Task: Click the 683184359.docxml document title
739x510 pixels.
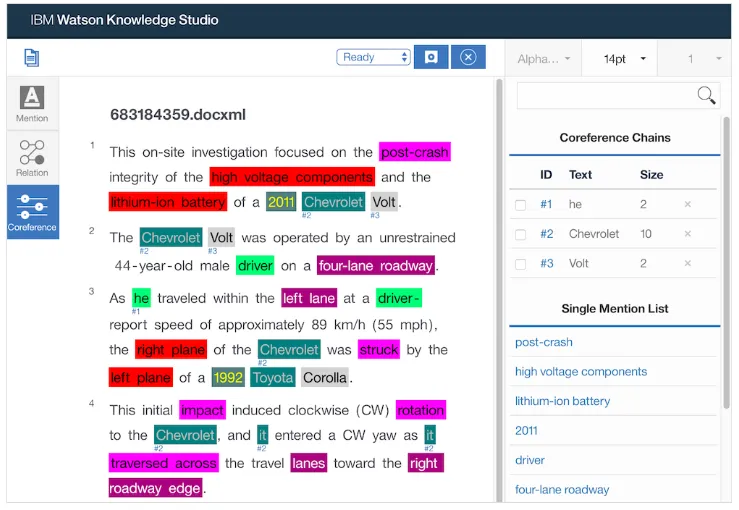Action: pyautogui.click(x=178, y=115)
